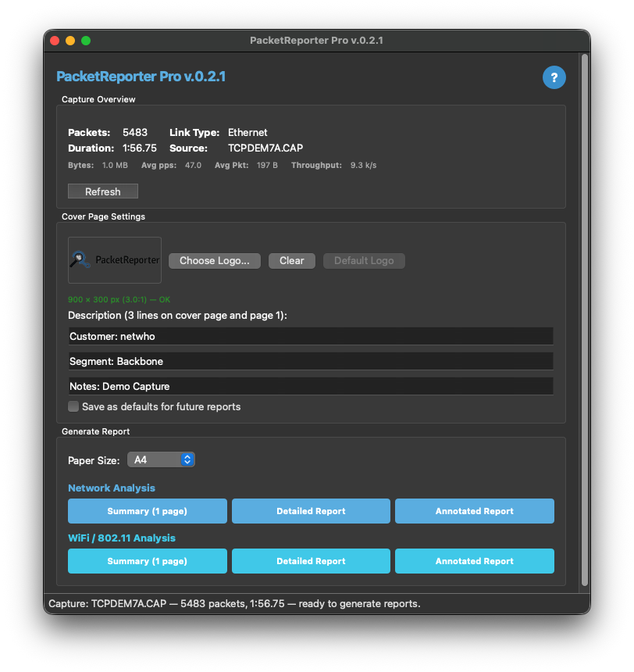This screenshot has height=672, width=634.
Task: Click the packet count value 5483
Action: [x=135, y=132]
